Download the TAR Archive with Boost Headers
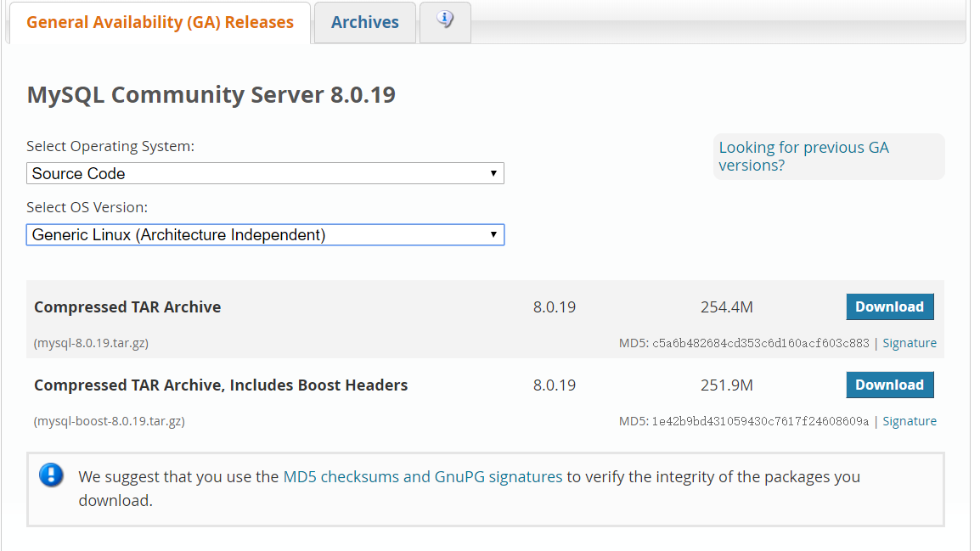 click(890, 385)
